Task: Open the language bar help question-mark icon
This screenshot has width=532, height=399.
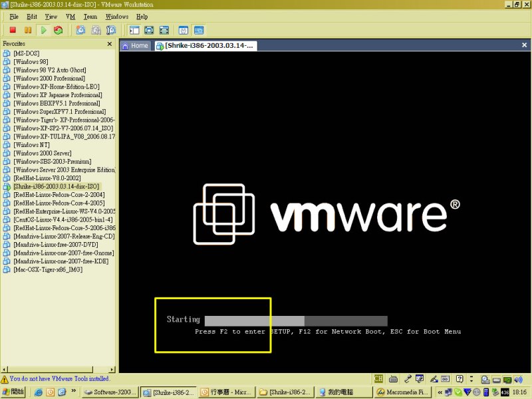Action: click(x=460, y=378)
